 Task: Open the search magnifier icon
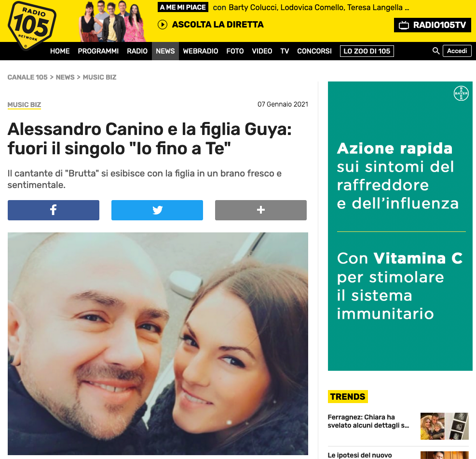pos(435,51)
